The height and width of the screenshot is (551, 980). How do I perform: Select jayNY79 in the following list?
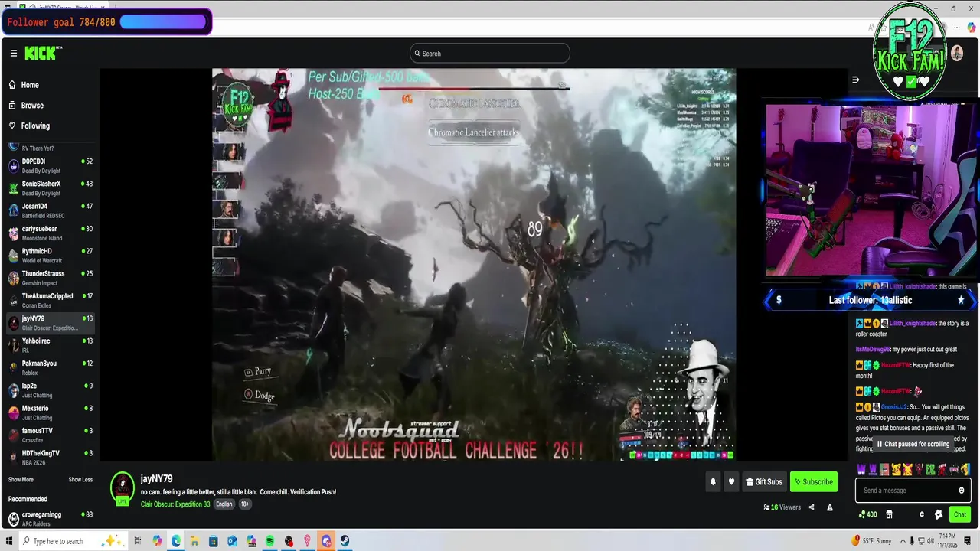[50, 323]
